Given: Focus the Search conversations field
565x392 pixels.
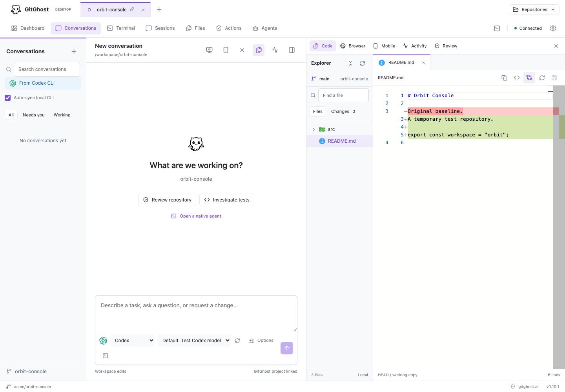Looking at the screenshot, I should 47,69.
